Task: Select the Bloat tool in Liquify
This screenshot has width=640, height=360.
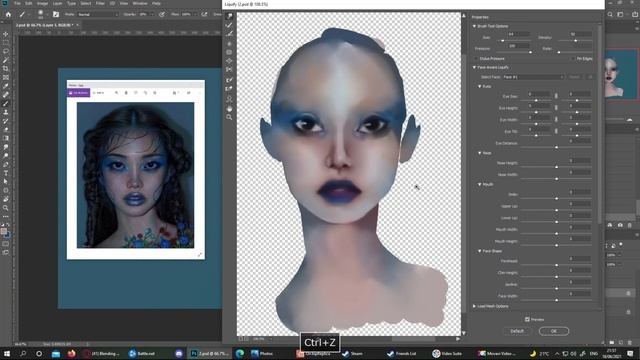Action: tap(229, 61)
